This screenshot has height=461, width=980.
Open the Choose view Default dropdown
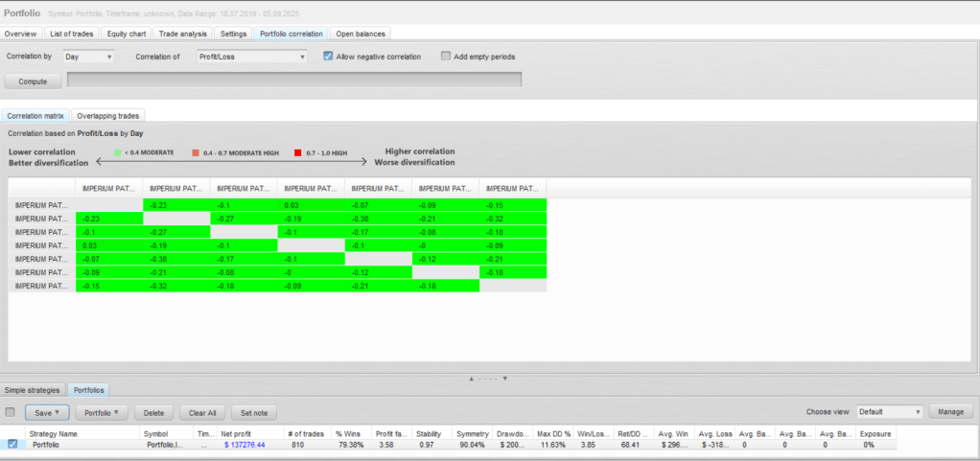(x=889, y=412)
